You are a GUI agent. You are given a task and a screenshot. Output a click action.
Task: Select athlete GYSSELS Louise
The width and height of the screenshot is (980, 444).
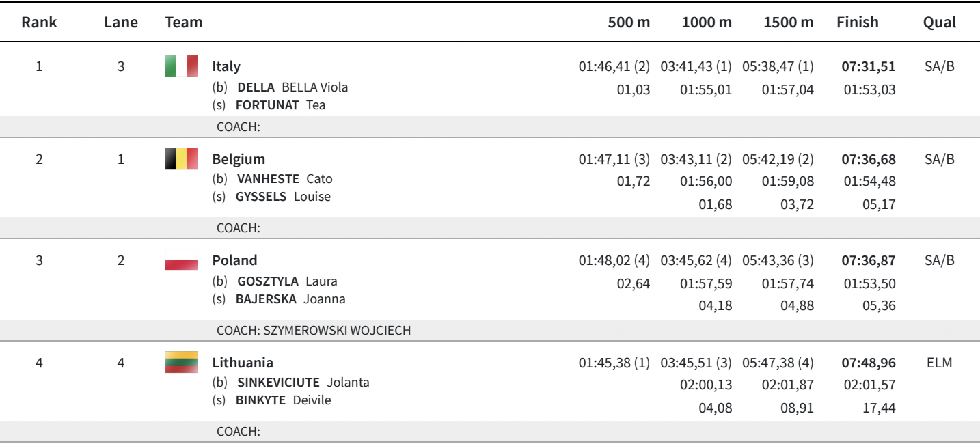tap(283, 197)
